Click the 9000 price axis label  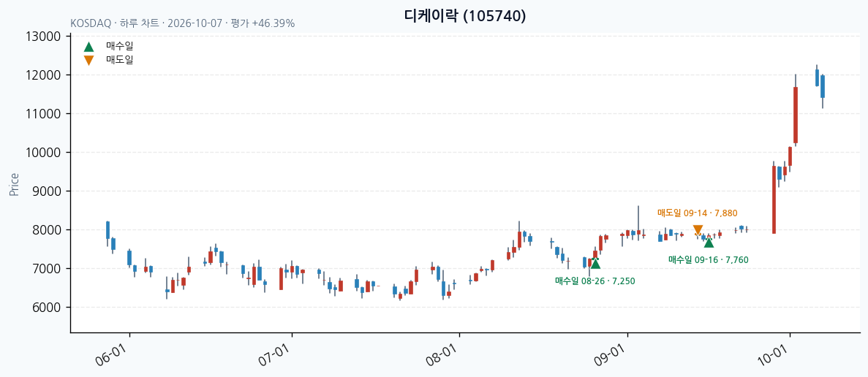tap(46, 191)
